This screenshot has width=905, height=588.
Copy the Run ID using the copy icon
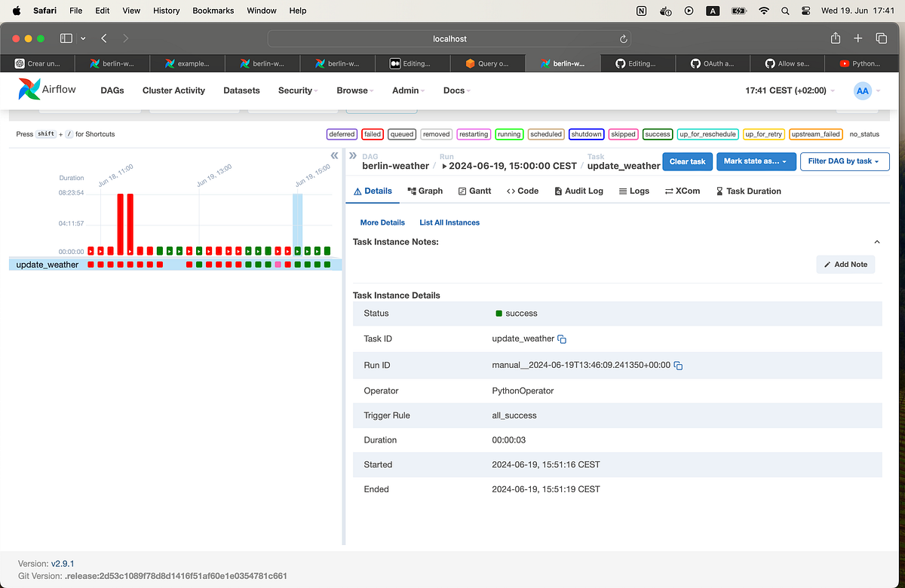click(x=677, y=365)
